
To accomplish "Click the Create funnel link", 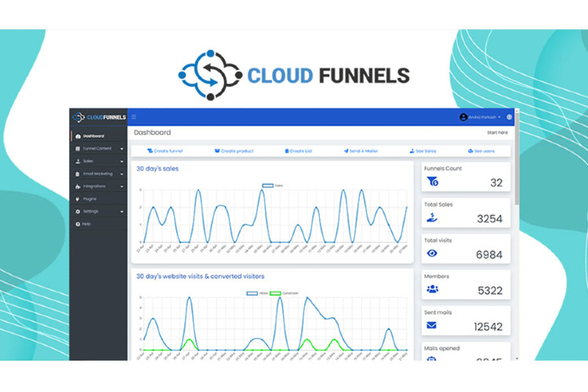I will [x=165, y=151].
